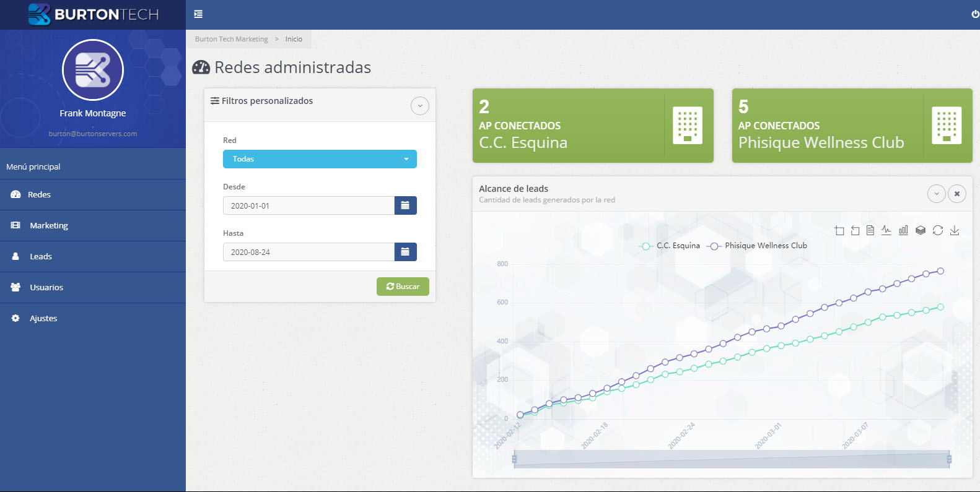This screenshot has height=492, width=980.
Task: Switch chart to stacked view
Action: pos(921,231)
